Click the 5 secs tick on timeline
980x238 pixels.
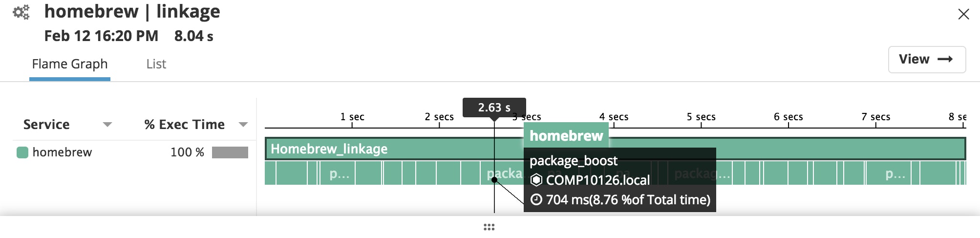point(701,117)
